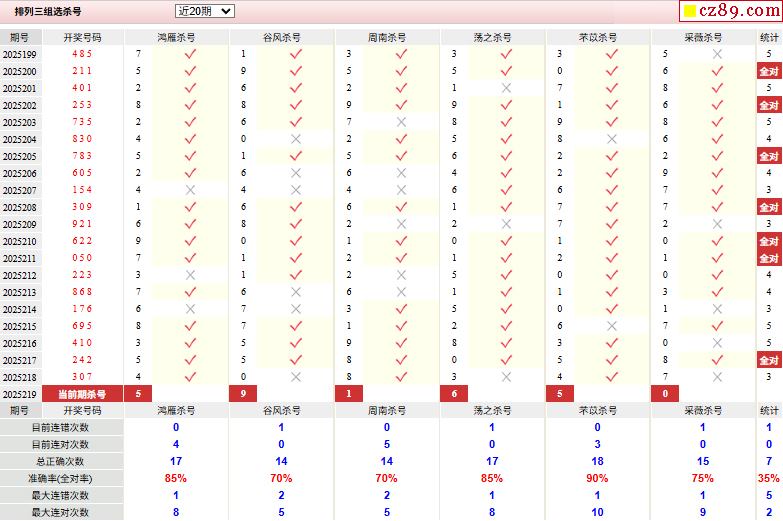Click the 排列三组选杀号 page title
This screenshot has height=521, width=783.
[x=48, y=11]
